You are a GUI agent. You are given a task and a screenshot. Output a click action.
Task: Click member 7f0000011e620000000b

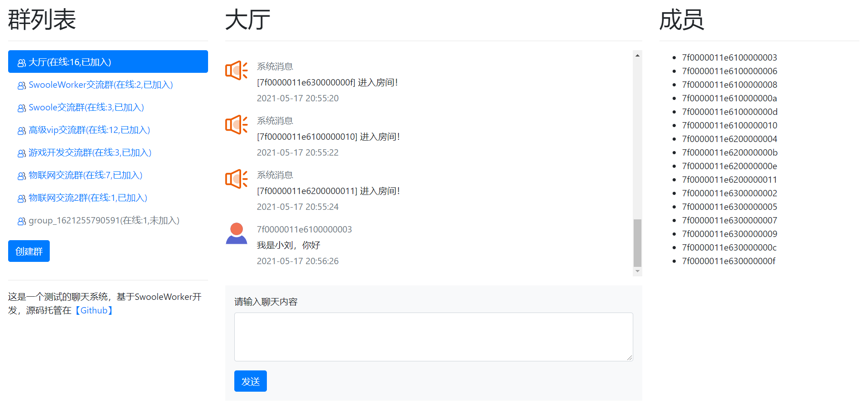point(730,152)
